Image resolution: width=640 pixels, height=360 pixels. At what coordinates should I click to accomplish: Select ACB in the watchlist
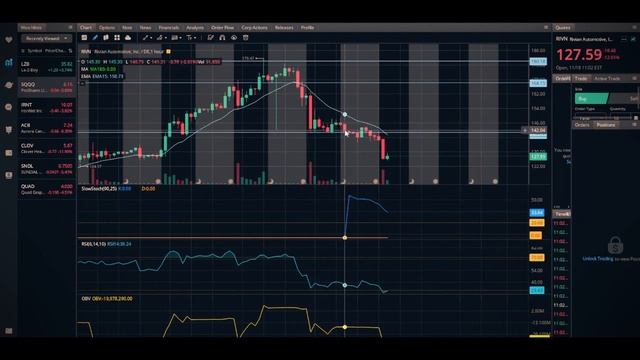pyautogui.click(x=47, y=128)
